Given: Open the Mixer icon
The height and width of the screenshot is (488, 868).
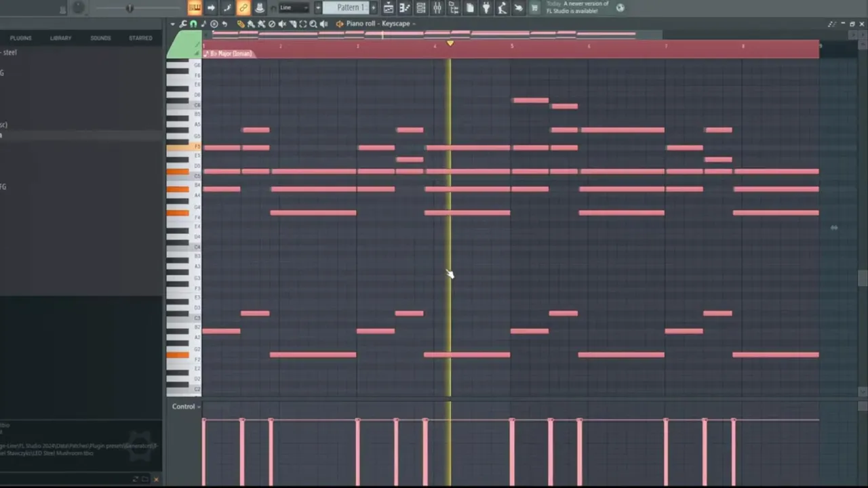Looking at the screenshot, I should [x=437, y=7].
